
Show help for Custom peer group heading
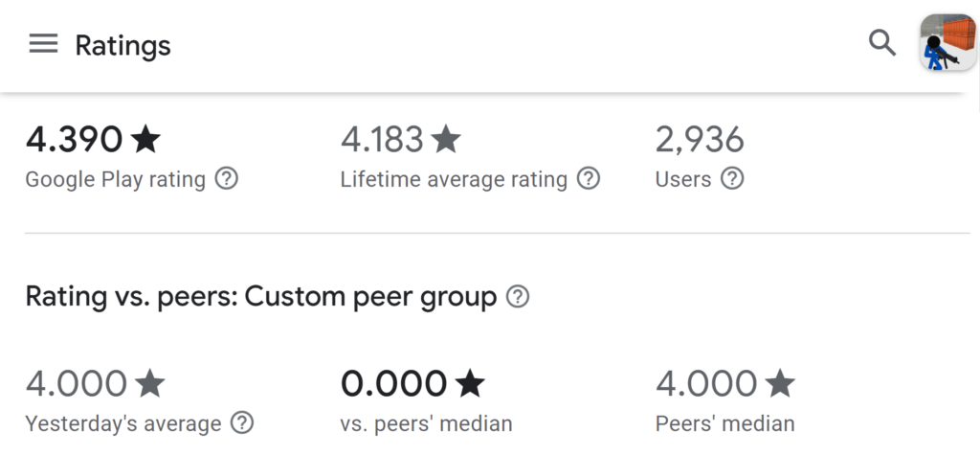(518, 297)
